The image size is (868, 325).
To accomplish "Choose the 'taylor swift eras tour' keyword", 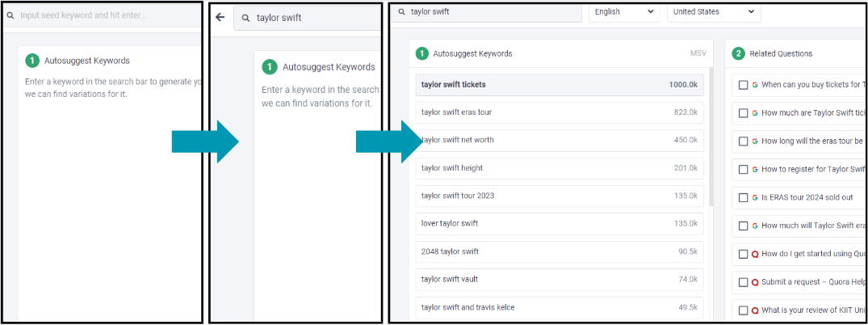I will click(x=560, y=112).
